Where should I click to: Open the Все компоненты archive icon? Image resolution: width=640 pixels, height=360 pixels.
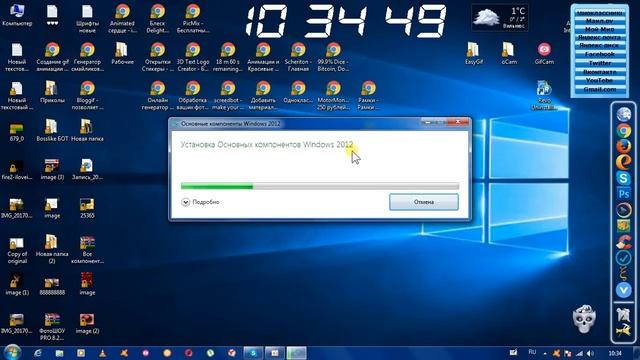87,249
